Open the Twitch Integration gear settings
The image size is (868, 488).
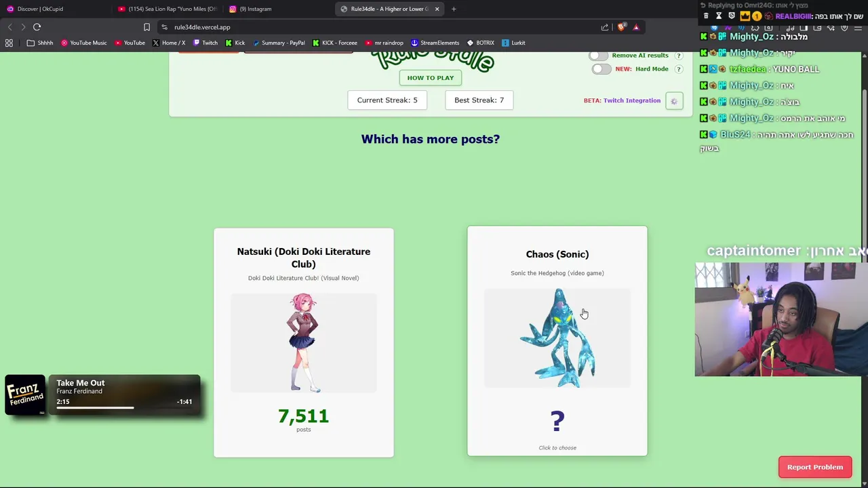point(674,101)
